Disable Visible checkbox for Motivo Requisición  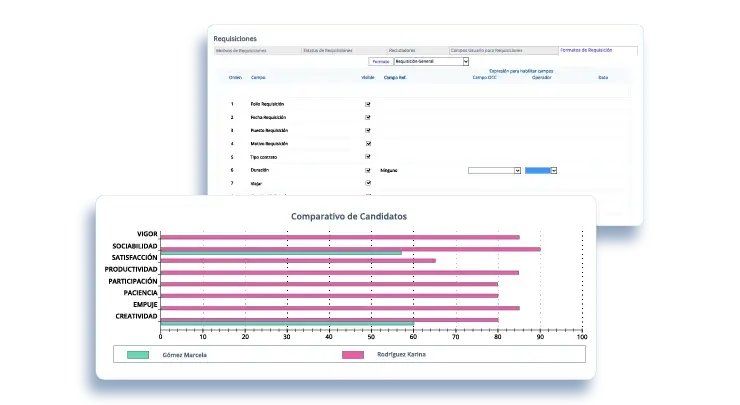[368, 143]
